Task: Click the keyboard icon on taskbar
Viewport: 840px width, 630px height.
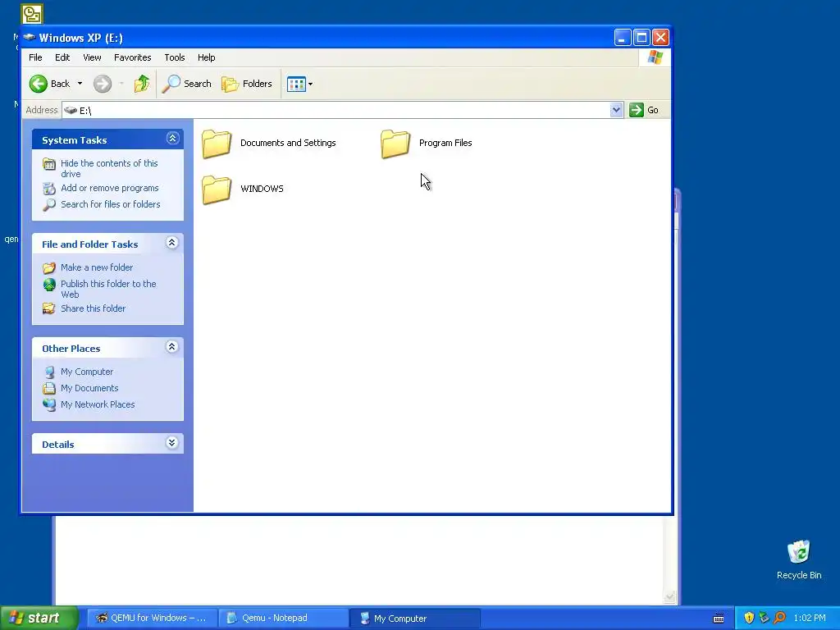Action: coord(719,619)
